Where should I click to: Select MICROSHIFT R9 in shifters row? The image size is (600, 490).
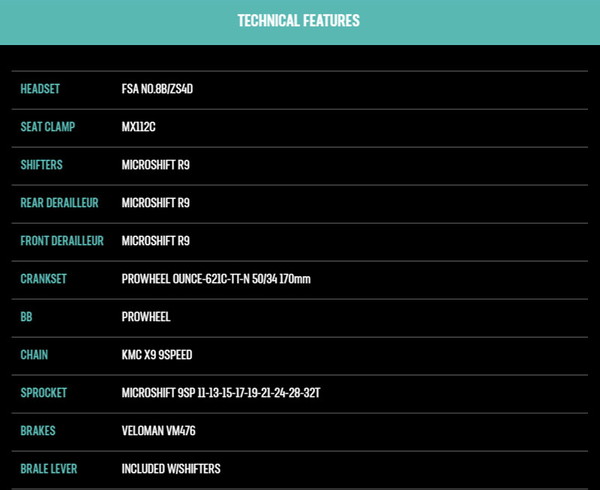155,165
